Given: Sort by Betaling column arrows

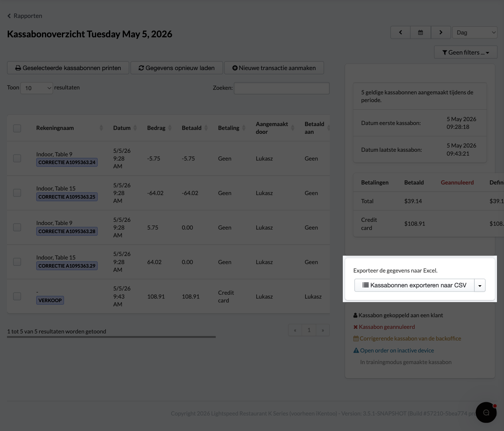Looking at the screenshot, I should (x=244, y=128).
